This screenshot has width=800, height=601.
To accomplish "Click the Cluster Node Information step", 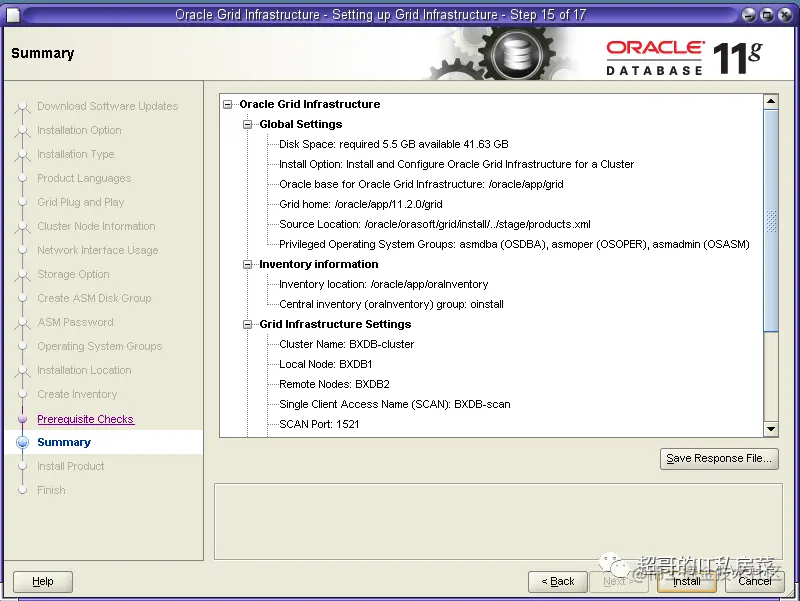I will pos(96,226).
